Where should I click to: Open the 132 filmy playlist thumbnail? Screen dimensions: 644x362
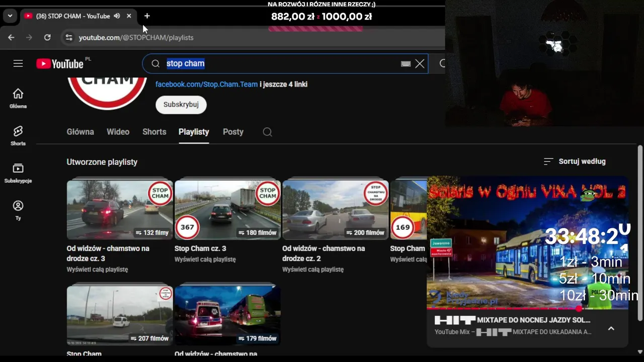pyautogui.click(x=120, y=210)
